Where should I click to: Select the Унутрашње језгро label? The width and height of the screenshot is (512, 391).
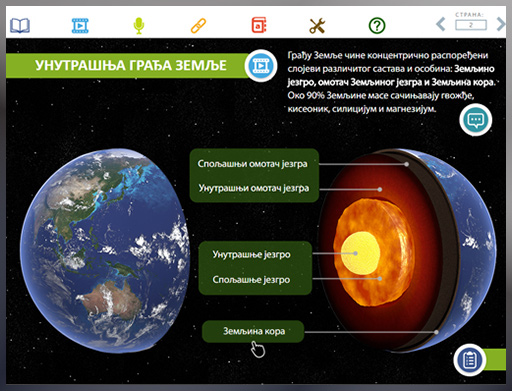(x=251, y=255)
